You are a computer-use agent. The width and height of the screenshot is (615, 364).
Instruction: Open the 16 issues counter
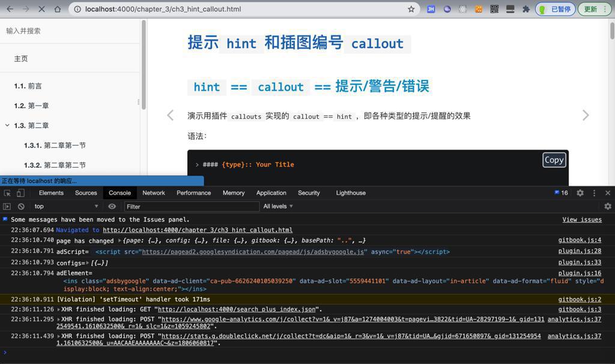click(562, 193)
